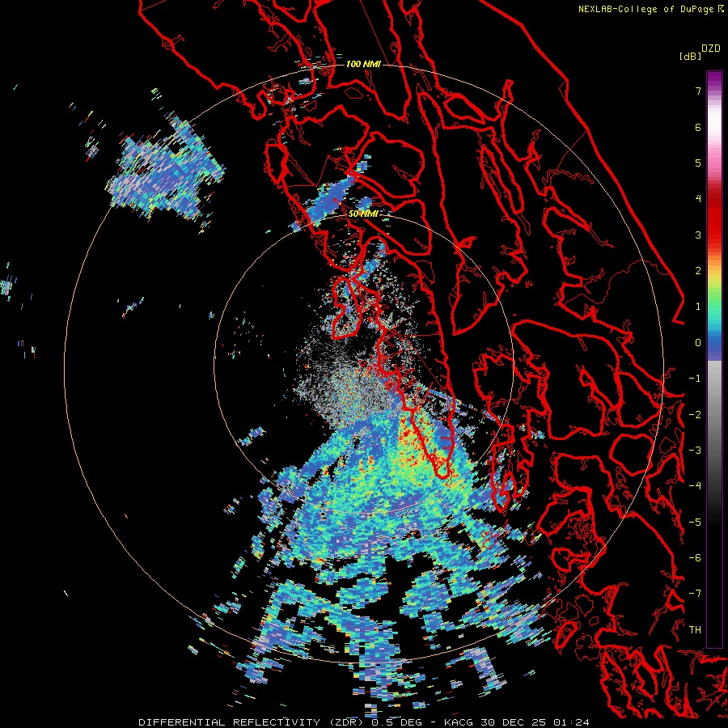Viewport: 728px width, 728px height.
Task: Click the '30 DEC 25 01:24' timestamp
Action: coord(535,722)
